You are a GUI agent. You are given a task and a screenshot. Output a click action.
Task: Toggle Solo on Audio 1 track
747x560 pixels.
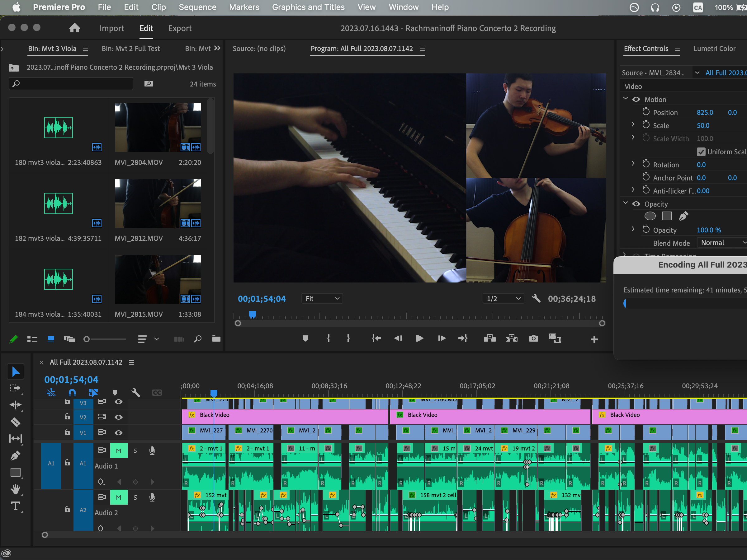pos(135,450)
